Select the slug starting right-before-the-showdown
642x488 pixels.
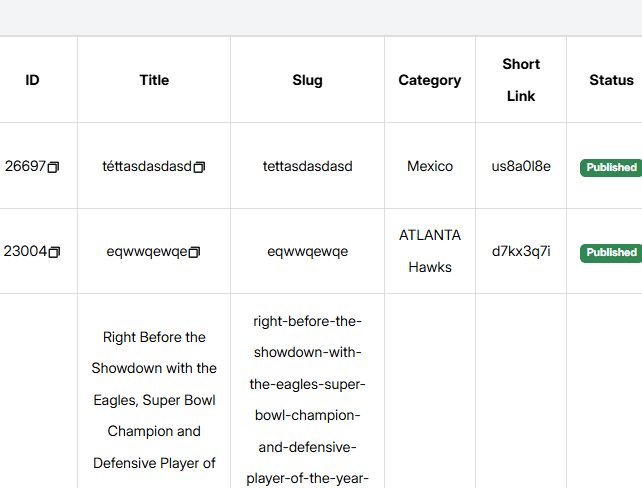click(307, 400)
